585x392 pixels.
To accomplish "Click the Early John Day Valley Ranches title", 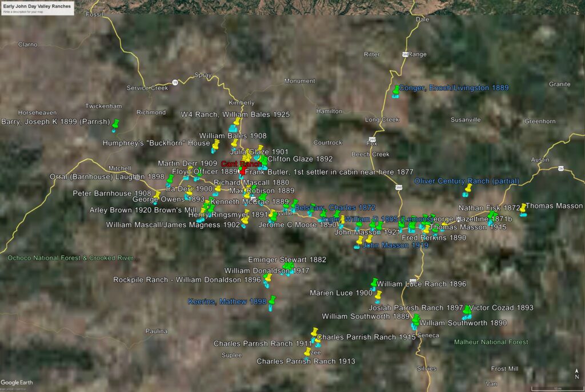I will point(37,5).
